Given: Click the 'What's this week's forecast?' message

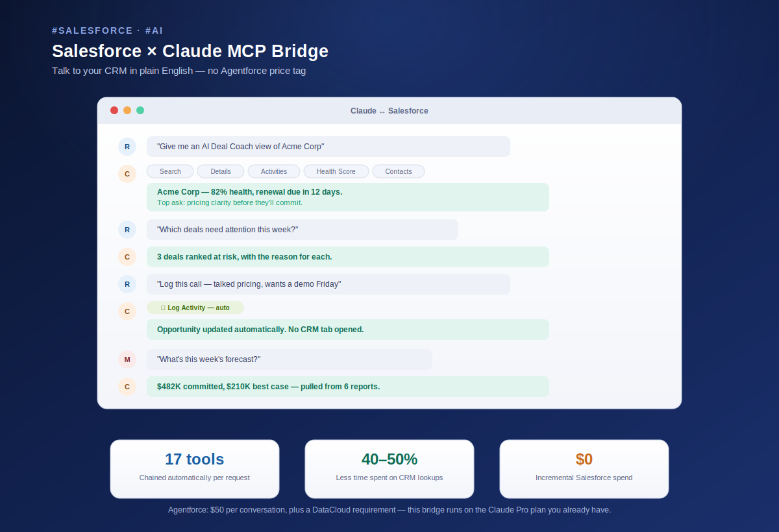Looking at the screenshot, I should click(290, 359).
